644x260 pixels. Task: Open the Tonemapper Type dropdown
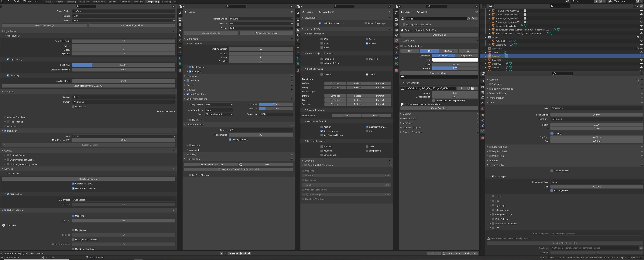pyautogui.click(x=596, y=182)
